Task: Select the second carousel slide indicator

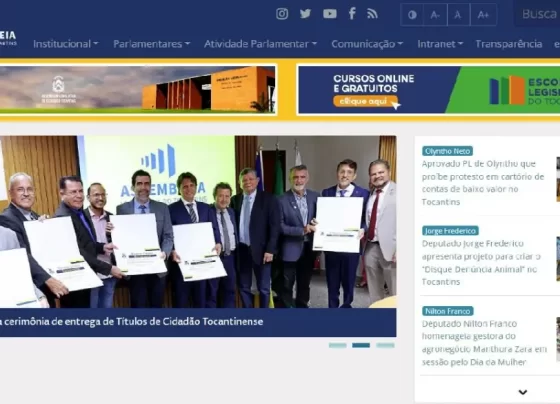Action: (x=361, y=345)
